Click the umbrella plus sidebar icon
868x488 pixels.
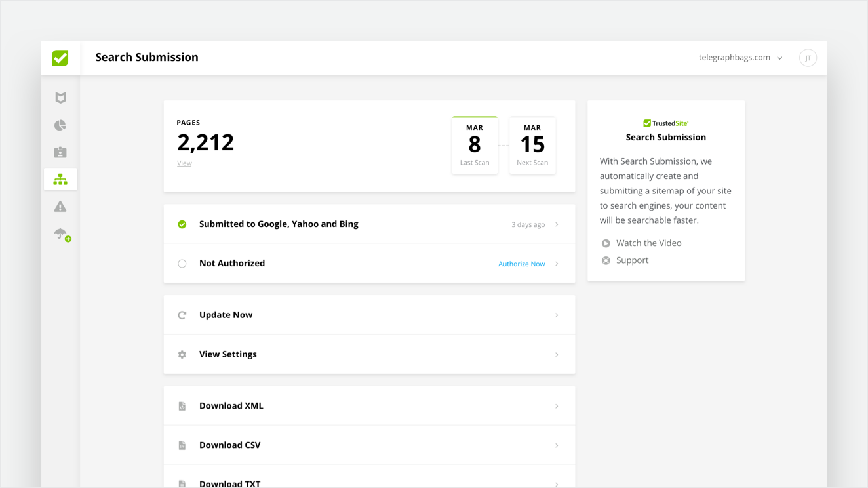pyautogui.click(x=62, y=234)
